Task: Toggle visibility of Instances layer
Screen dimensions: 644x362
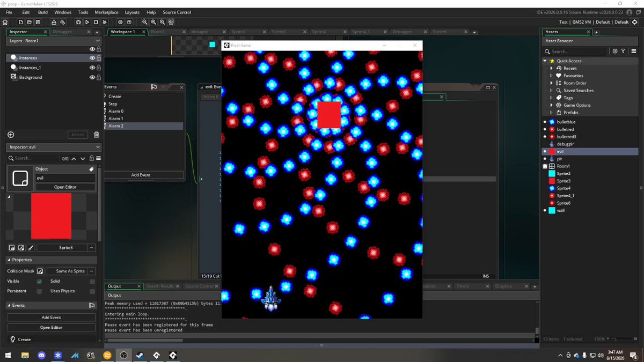Action: 92,58
